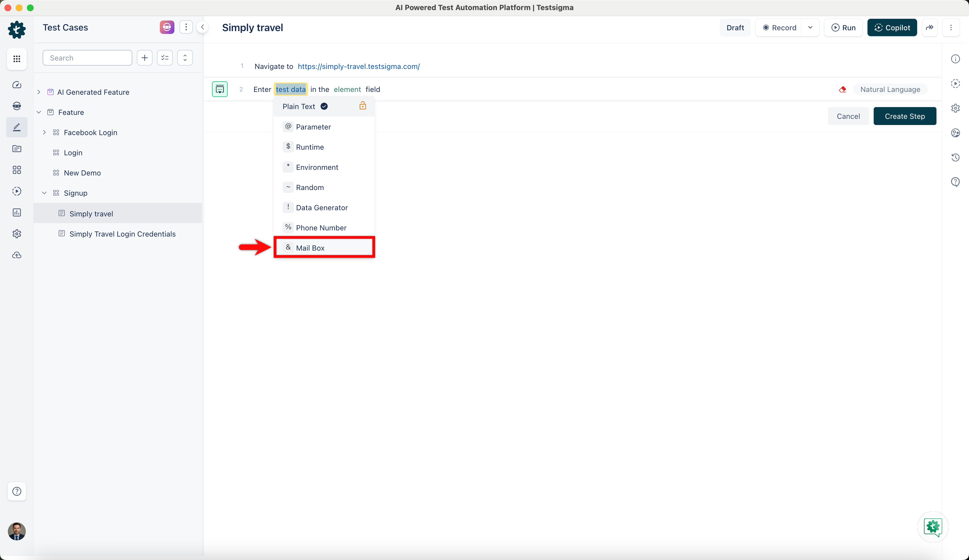The image size is (969, 560).
Task: Click the red eraser clear-step icon
Action: point(843,90)
